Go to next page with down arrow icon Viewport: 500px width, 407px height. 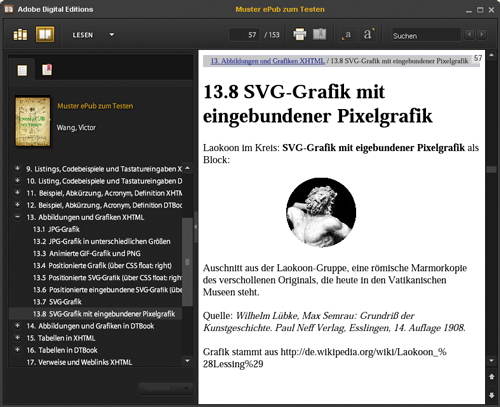click(491, 395)
